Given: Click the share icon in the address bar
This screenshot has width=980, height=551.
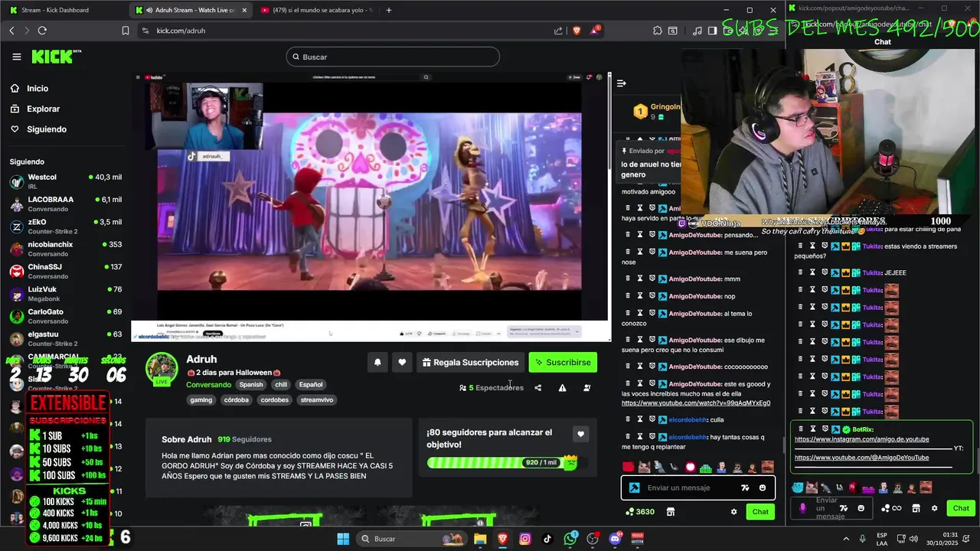Looking at the screenshot, I should (558, 31).
